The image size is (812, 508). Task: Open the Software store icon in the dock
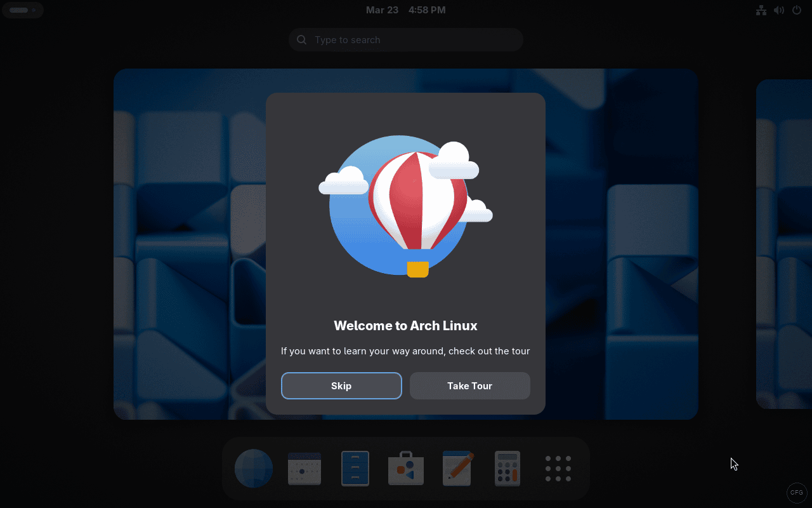point(405,468)
